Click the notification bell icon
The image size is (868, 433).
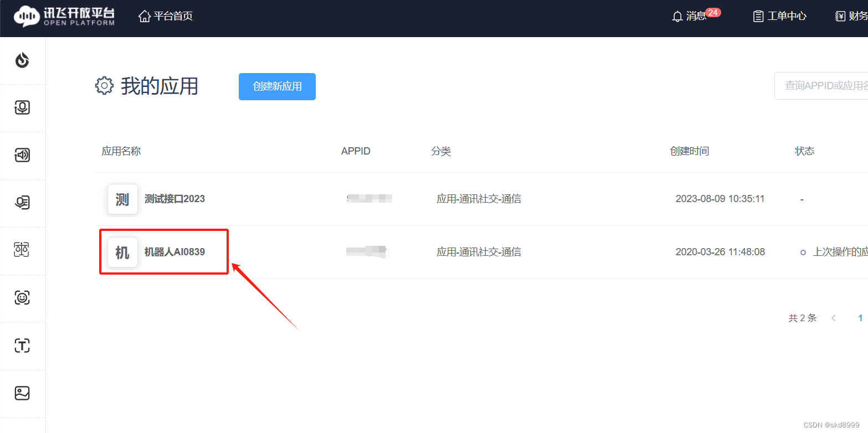677,17
